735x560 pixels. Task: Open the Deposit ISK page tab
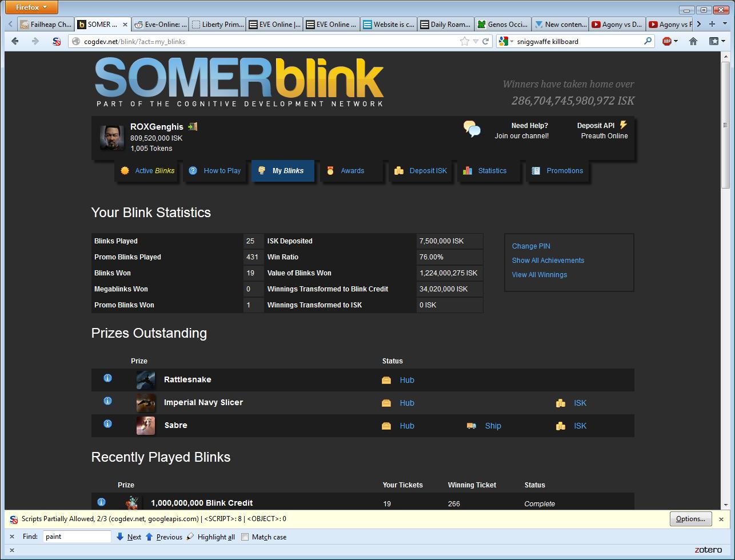[x=421, y=171]
